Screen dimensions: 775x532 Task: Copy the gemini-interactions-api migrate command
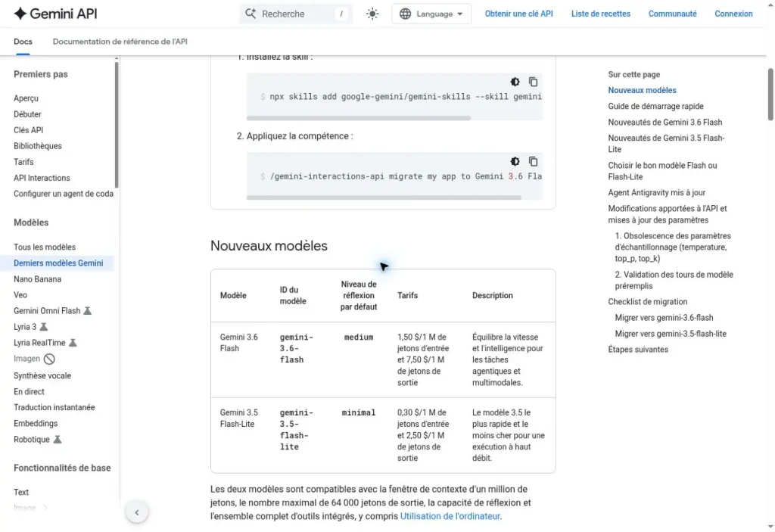coord(533,161)
